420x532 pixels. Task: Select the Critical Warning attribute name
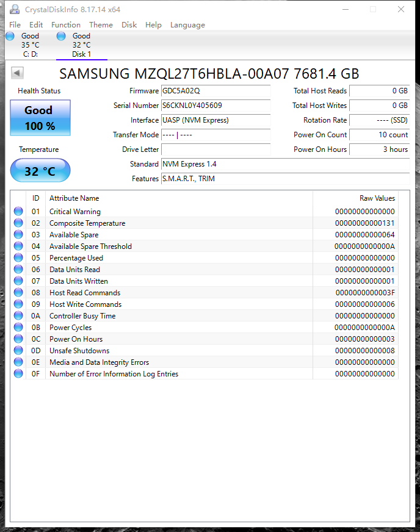[75, 212]
